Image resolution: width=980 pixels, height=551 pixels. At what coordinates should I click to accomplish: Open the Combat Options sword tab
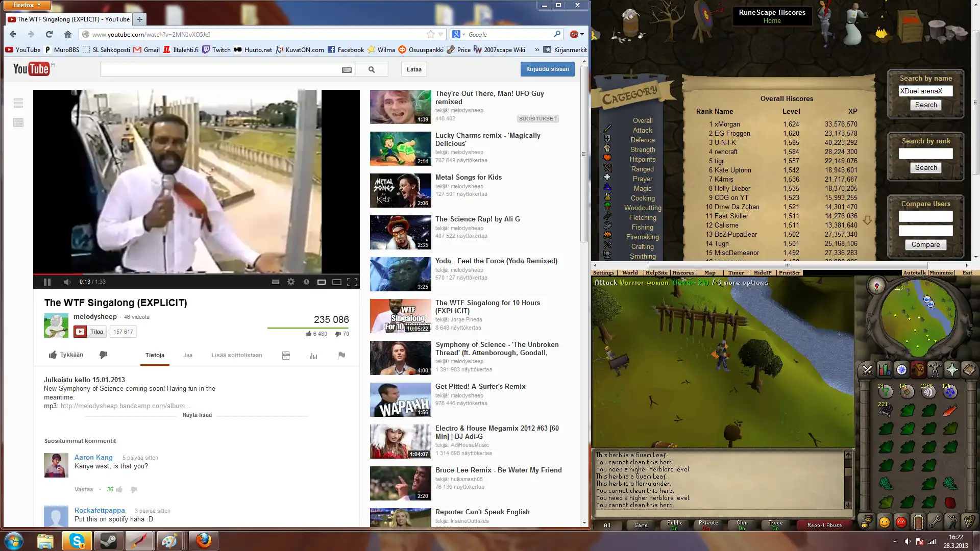pos(867,370)
